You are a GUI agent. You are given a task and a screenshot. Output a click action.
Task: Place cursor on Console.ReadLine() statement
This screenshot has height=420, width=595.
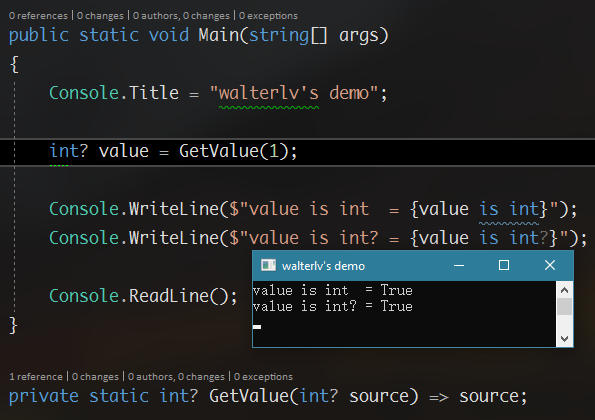point(143,296)
